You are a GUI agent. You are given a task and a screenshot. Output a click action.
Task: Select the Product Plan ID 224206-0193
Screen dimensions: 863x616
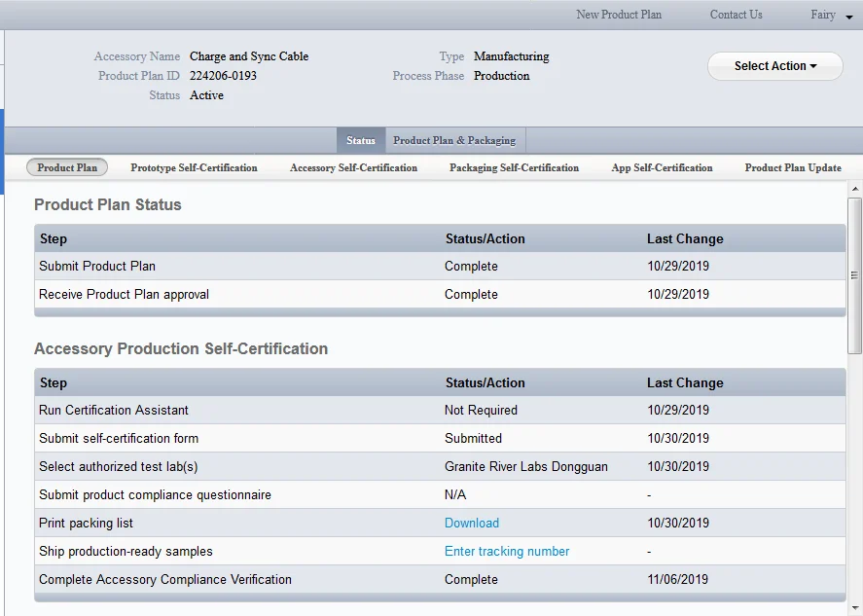coord(223,75)
